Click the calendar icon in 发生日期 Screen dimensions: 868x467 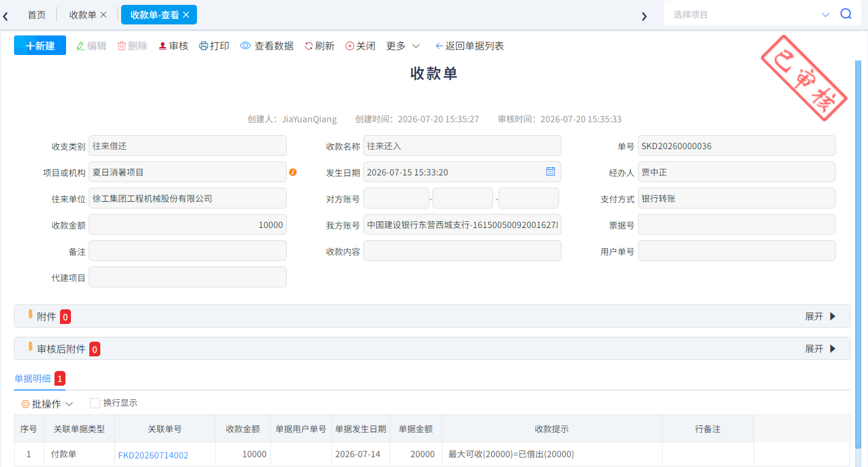[x=551, y=172]
